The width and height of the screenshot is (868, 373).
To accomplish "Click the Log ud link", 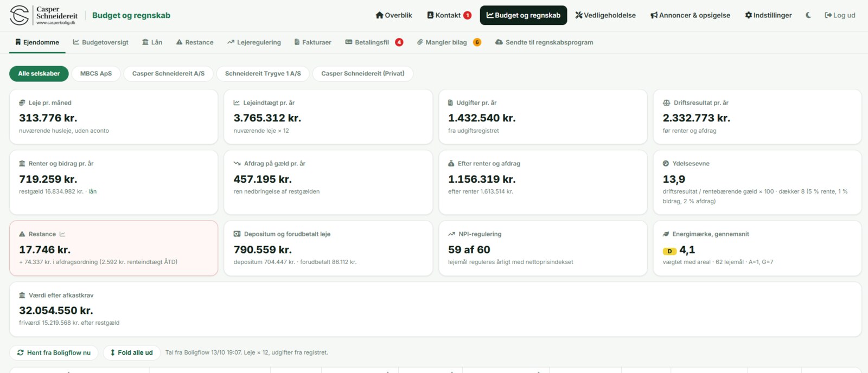I will coord(840,15).
